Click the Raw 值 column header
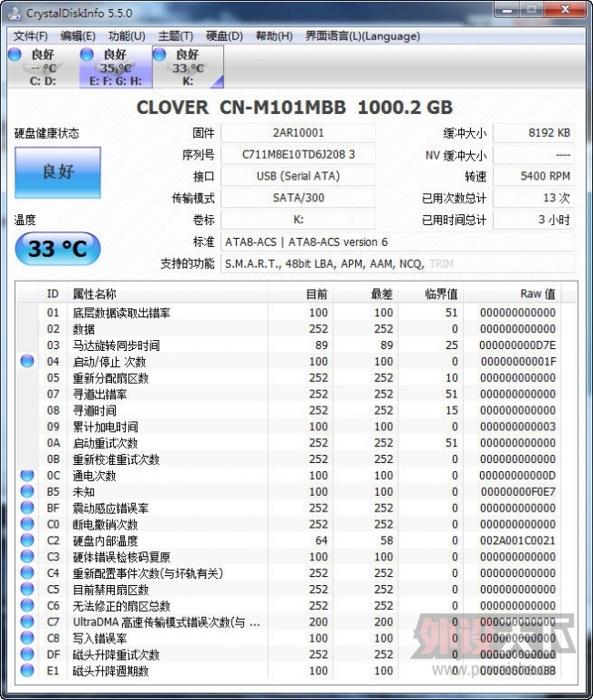Screen dimensions: 593x700 tap(512, 293)
